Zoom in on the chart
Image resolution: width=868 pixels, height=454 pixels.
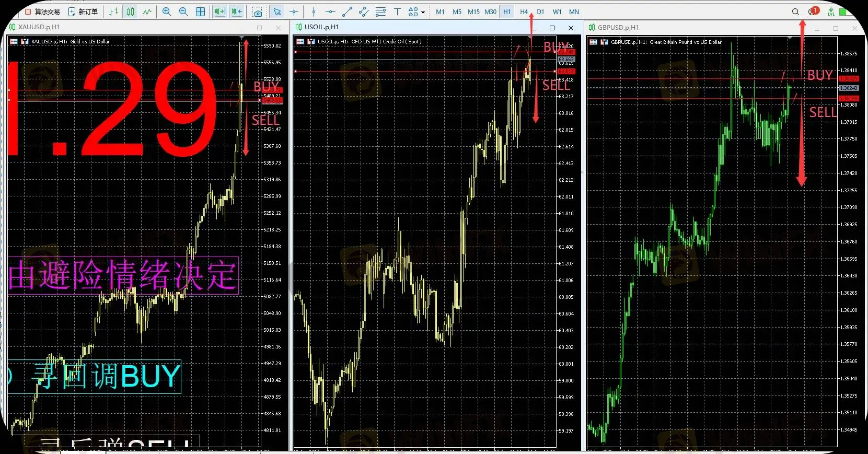pyautogui.click(x=167, y=11)
